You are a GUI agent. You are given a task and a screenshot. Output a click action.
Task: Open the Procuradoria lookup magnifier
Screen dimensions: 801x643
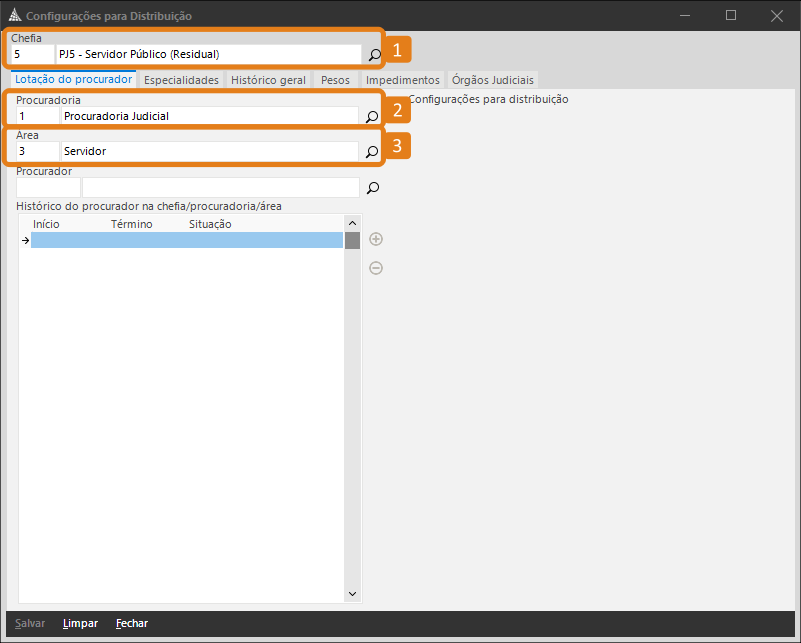(x=372, y=117)
